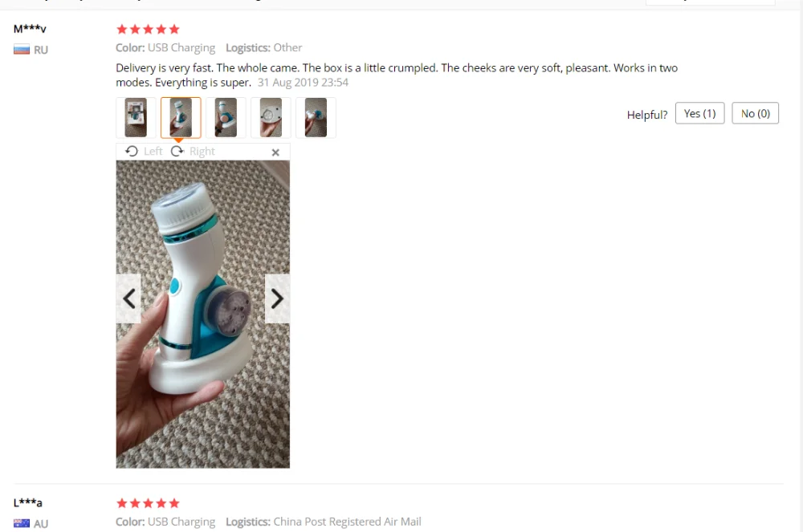
Task: Click reviewer name M***v
Action: pos(30,29)
